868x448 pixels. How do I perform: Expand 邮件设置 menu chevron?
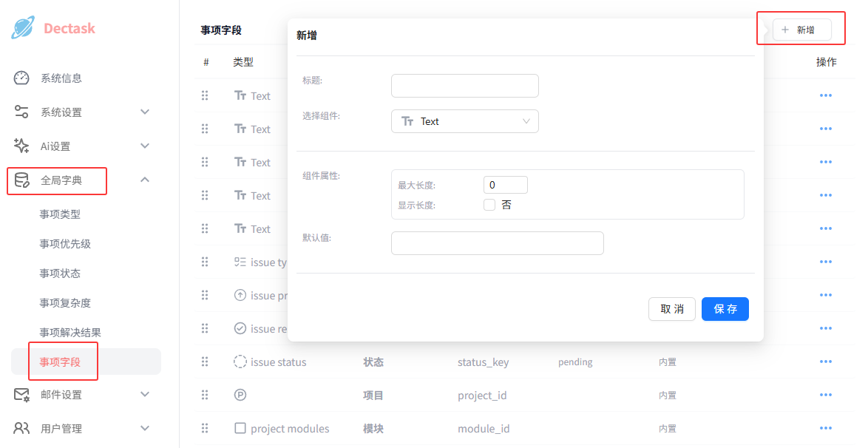coord(144,395)
